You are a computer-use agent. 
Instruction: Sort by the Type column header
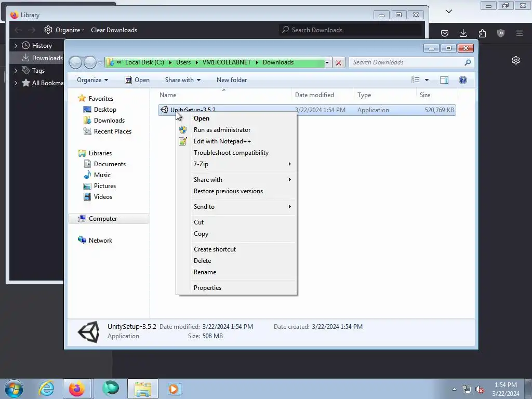[x=364, y=95]
